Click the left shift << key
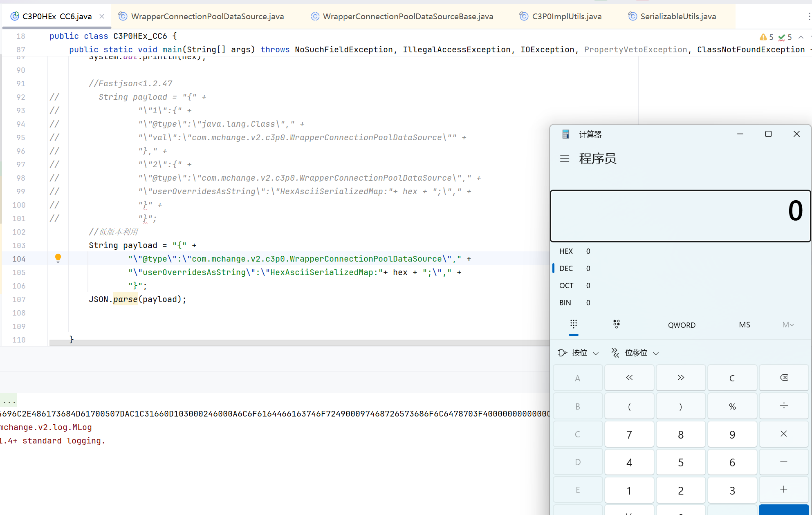Viewport: 812px width, 515px height. (x=629, y=378)
